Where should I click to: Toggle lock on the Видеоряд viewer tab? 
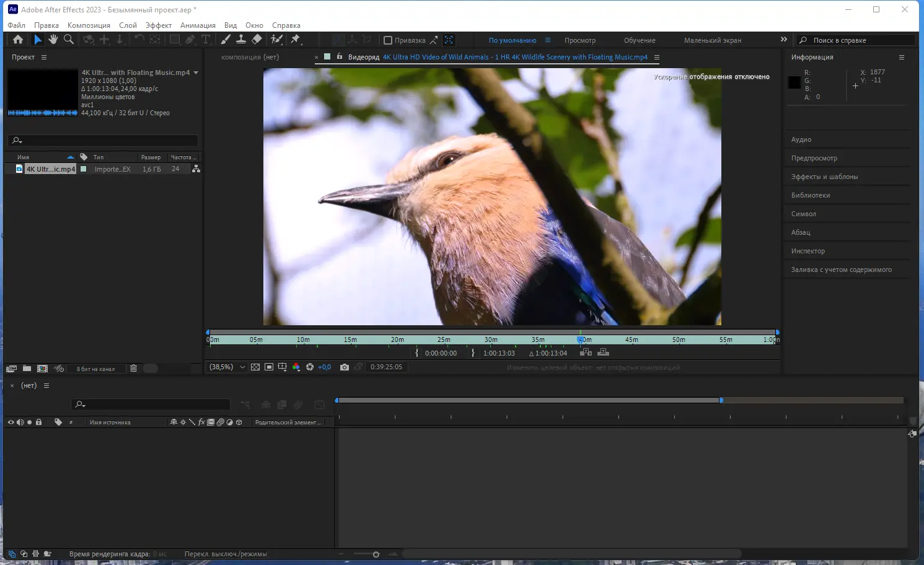click(x=340, y=56)
